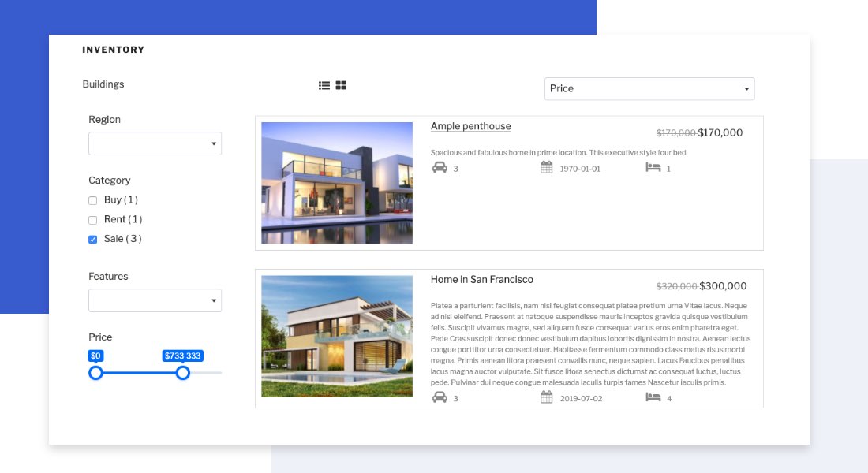868x473 pixels.
Task: Enable the Buy category checkbox
Action: [93, 200]
